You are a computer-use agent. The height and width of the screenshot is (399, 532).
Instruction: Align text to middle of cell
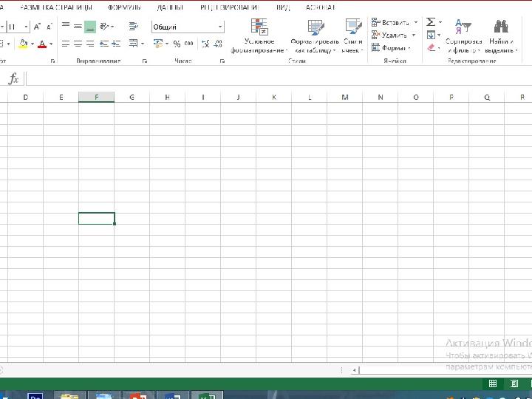tap(78, 26)
